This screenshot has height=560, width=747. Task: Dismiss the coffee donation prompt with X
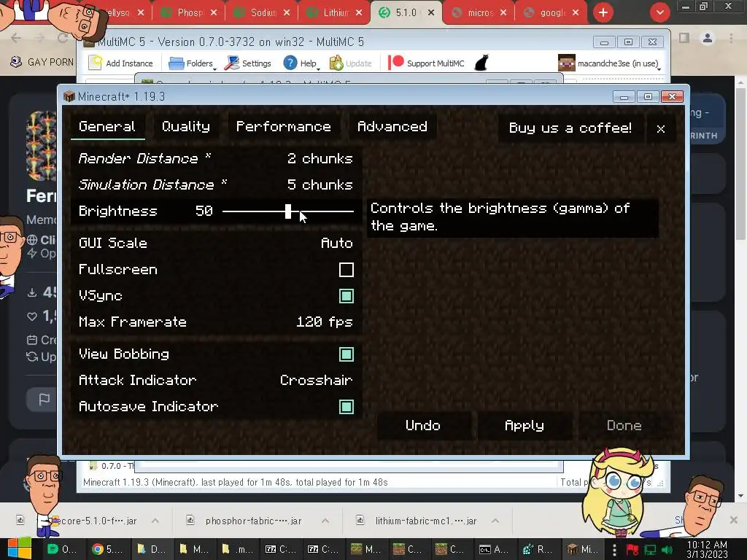[661, 128]
